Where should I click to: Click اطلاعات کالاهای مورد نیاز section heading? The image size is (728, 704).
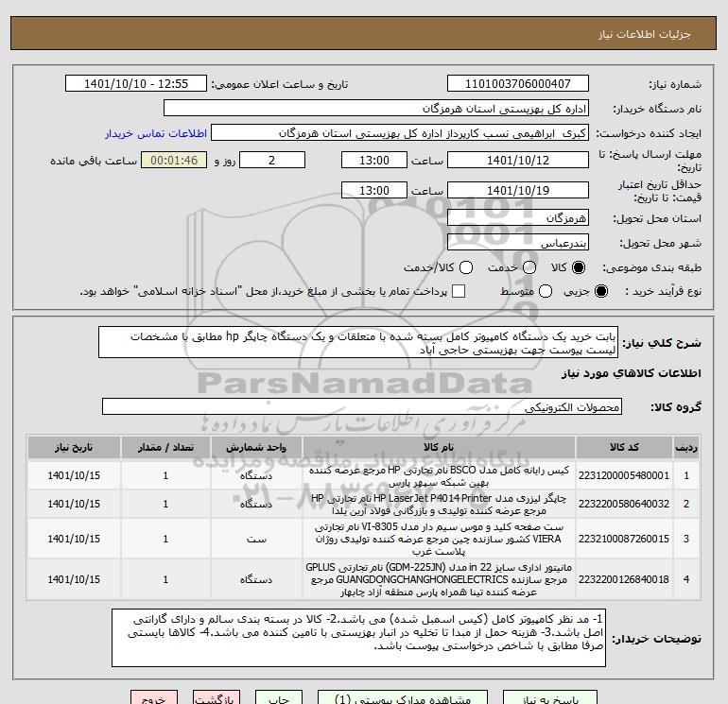point(632,373)
